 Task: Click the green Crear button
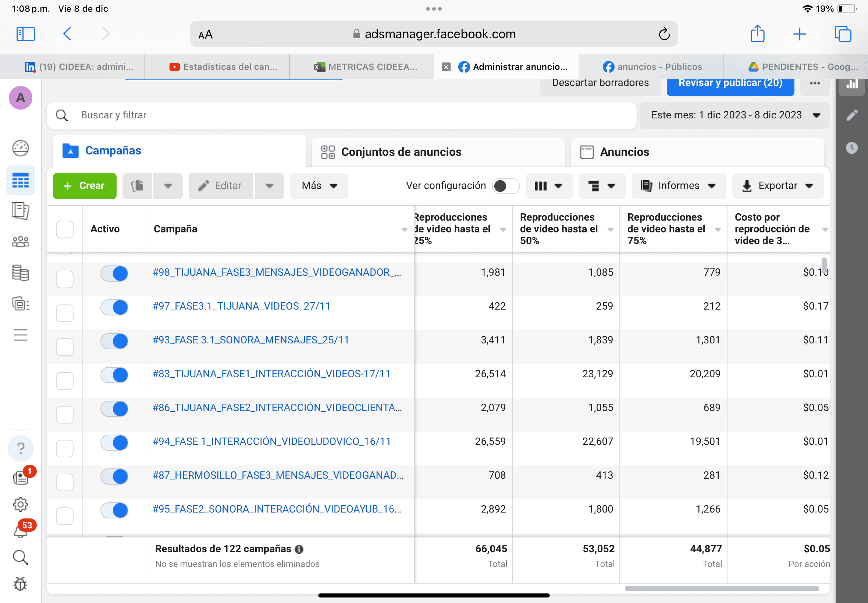click(x=85, y=186)
